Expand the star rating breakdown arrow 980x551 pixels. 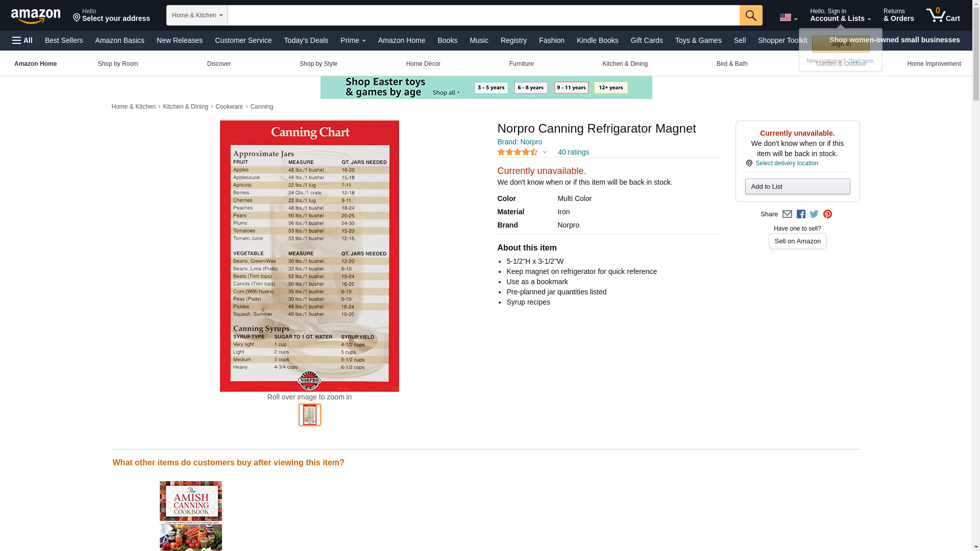[545, 152]
